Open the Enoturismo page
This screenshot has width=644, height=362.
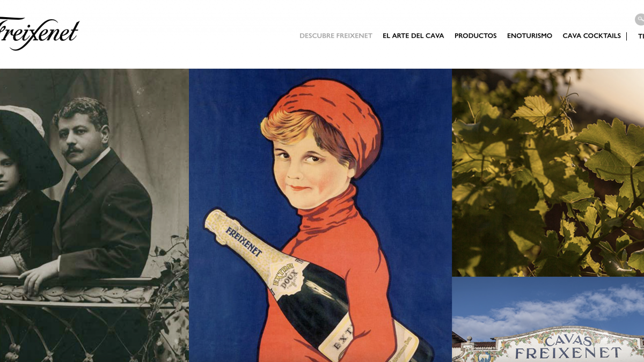coord(530,36)
